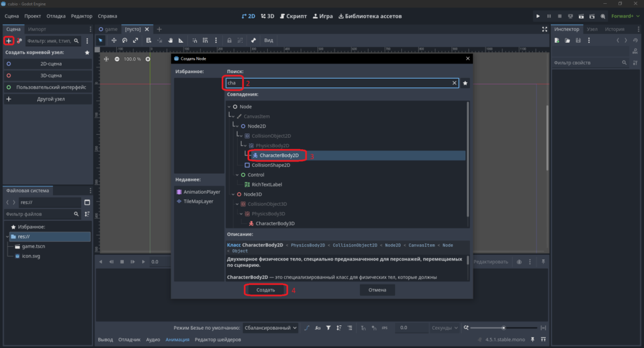
Task: Run the project with the play icon
Action: coord(538,16)
